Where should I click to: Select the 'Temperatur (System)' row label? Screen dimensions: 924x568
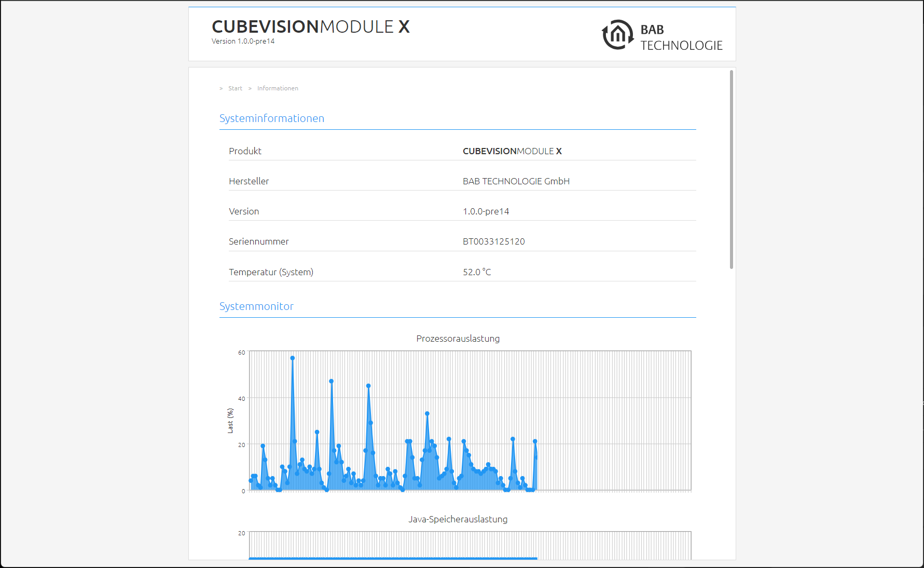point(271,272)
